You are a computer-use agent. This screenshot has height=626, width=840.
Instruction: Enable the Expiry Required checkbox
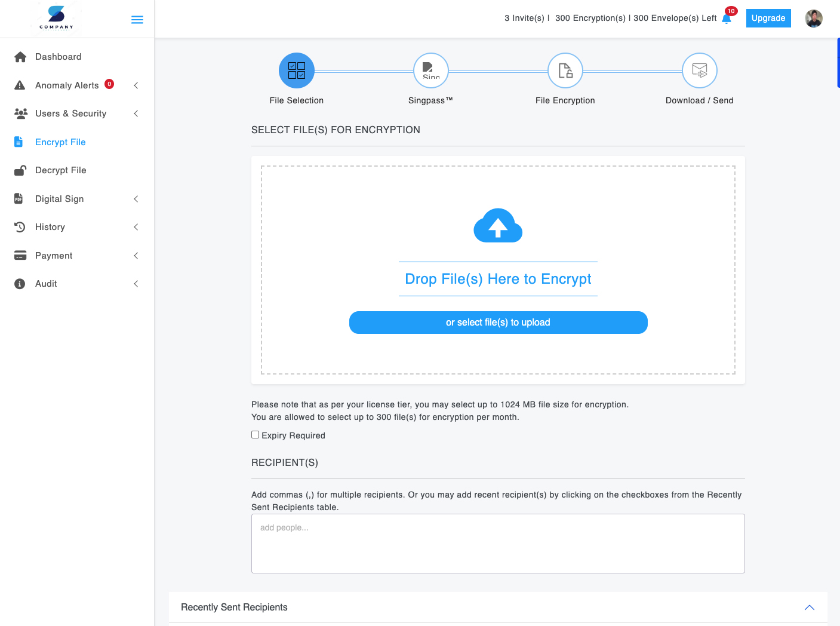256,435
